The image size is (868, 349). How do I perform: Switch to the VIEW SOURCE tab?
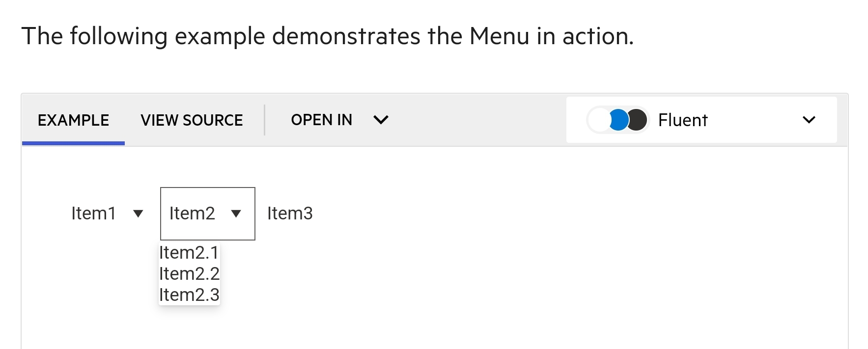point(192,120)
